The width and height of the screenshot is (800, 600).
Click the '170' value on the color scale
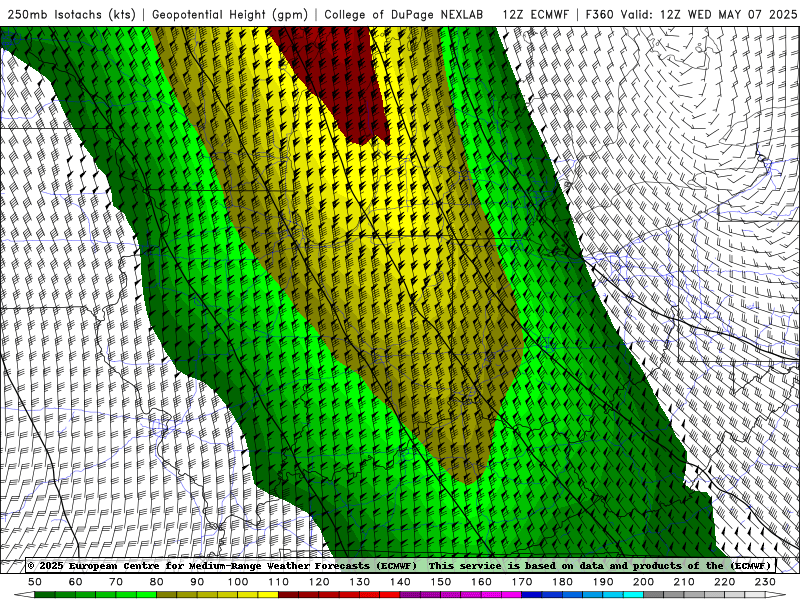pos(522,582)
